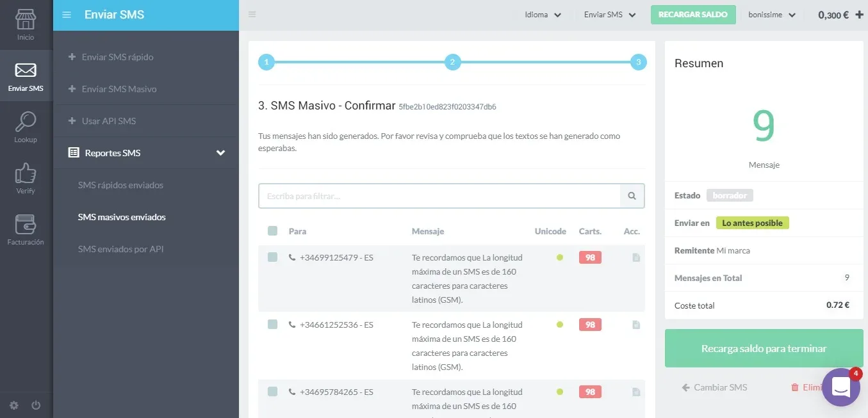Open document icon for +34661252536 row
The width and height of the screenshot is (868, 418).
[x=636, y=325]
